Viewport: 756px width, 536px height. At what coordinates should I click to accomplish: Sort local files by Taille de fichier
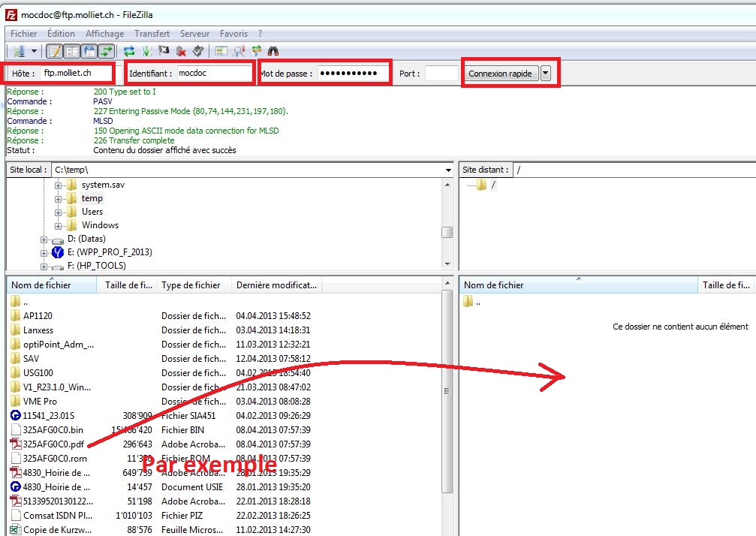(127, 285)
